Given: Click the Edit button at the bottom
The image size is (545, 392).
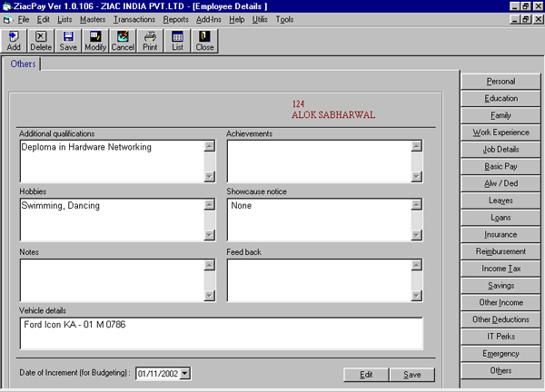Looking at the screenshot, I should coord(366,375).
